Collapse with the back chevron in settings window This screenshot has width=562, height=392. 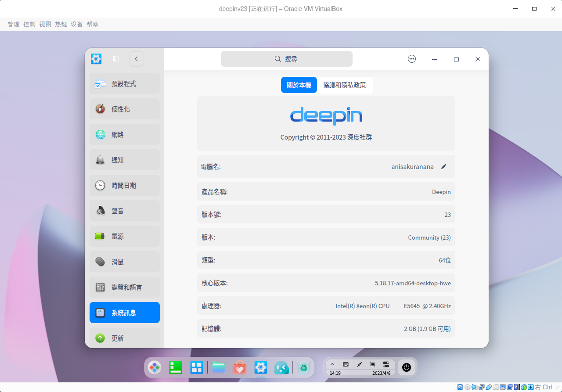point(136,58)
